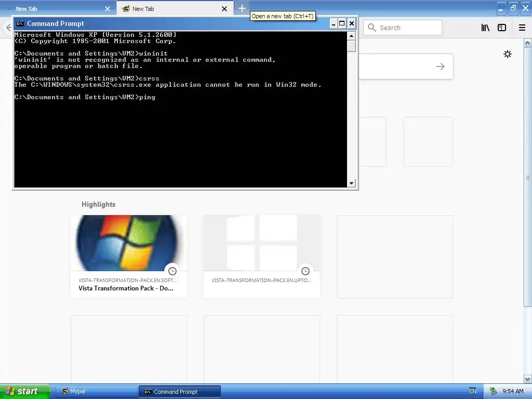Viewport: 532px width, 399px height.
Task: Click the Command Prompt scrollbar thumb
Action: point(351,46)
